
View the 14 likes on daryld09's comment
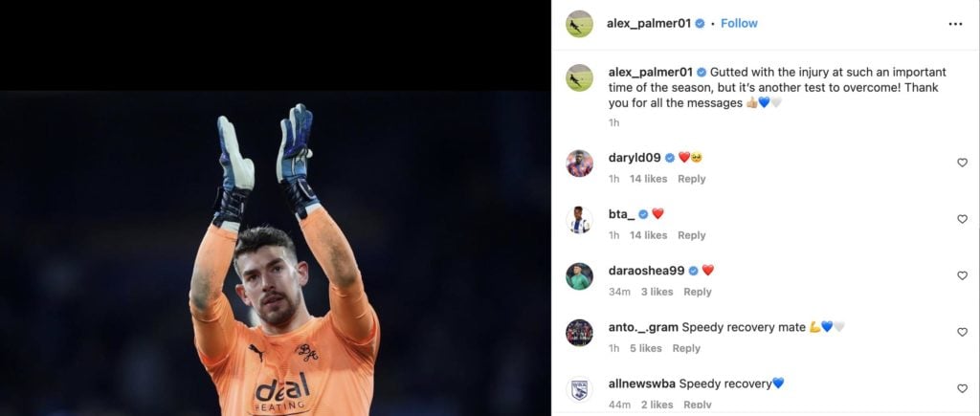click(648, 179)
